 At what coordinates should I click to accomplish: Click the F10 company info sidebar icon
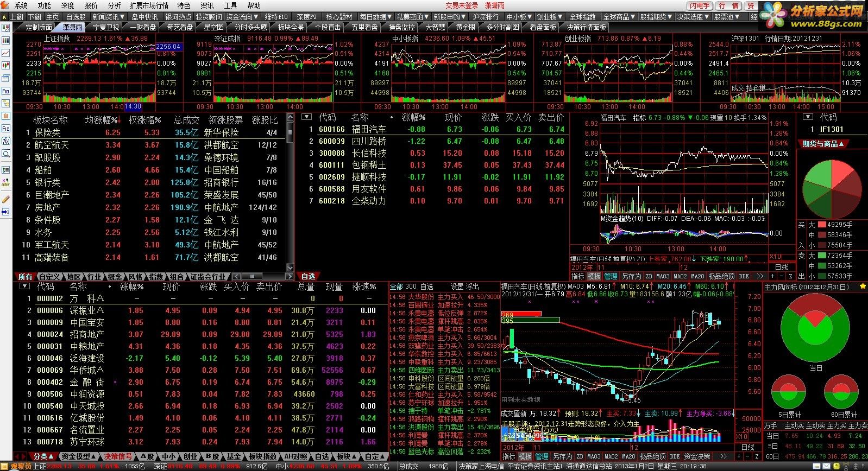pos(5,91)
